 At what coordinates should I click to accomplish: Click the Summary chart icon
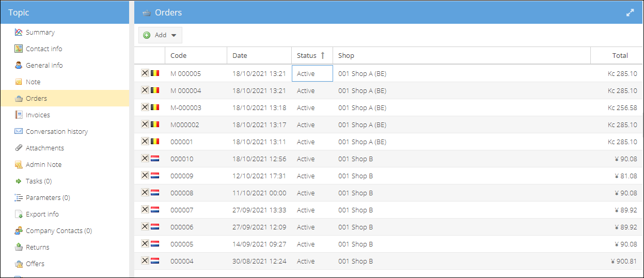point(19,32)
